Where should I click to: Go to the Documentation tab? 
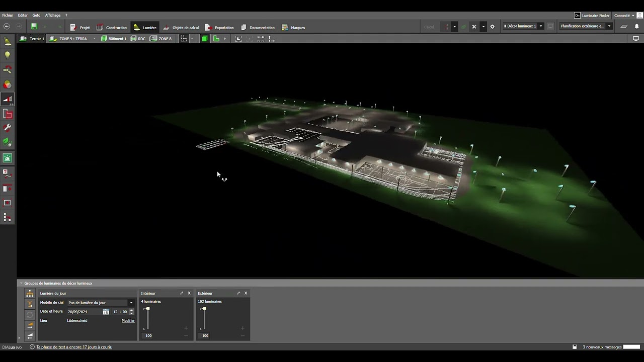point(257,28)
